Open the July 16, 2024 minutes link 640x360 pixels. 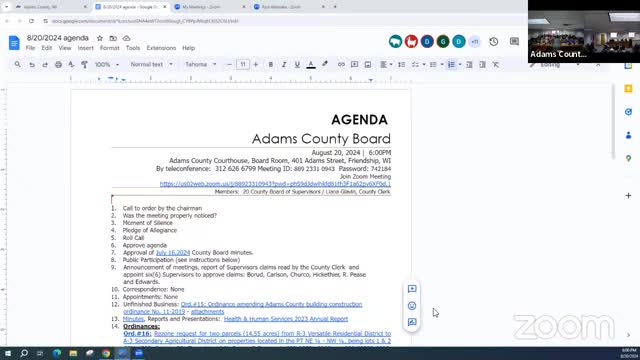point(173,253)
